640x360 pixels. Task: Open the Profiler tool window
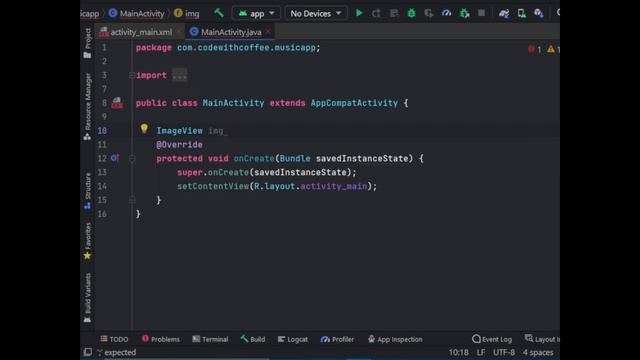pos(337,339)
